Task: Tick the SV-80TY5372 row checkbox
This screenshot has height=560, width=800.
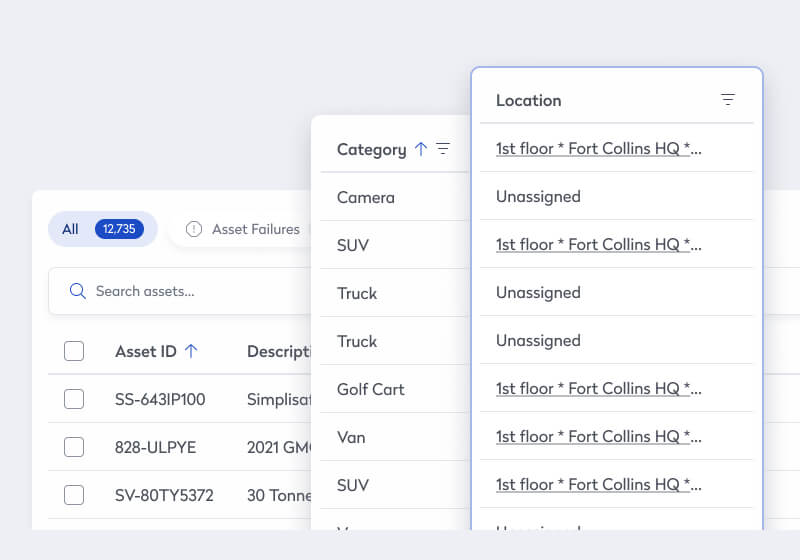Action: tap(74, 495)
